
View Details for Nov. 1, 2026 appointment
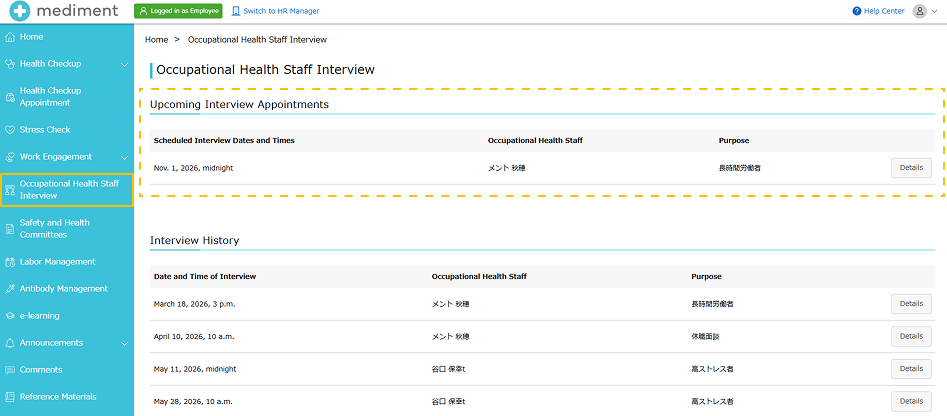click(x=911, y=168)
